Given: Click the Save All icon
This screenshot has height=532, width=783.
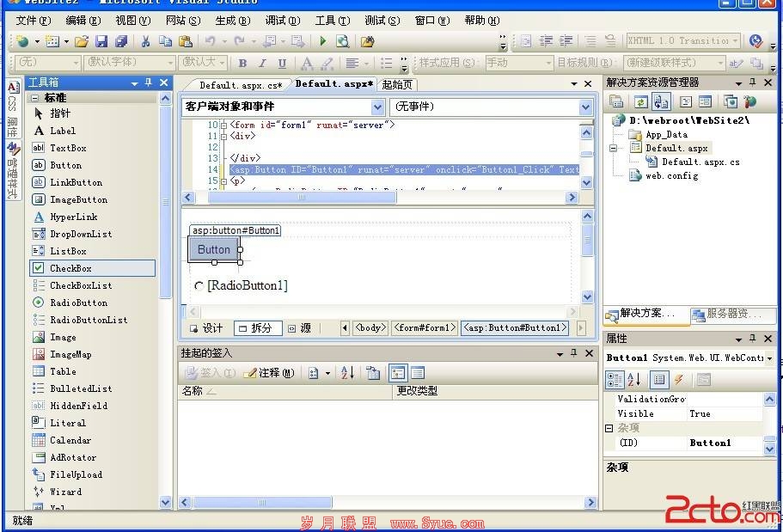Looking at the screenshot, I should coord(121,41).
